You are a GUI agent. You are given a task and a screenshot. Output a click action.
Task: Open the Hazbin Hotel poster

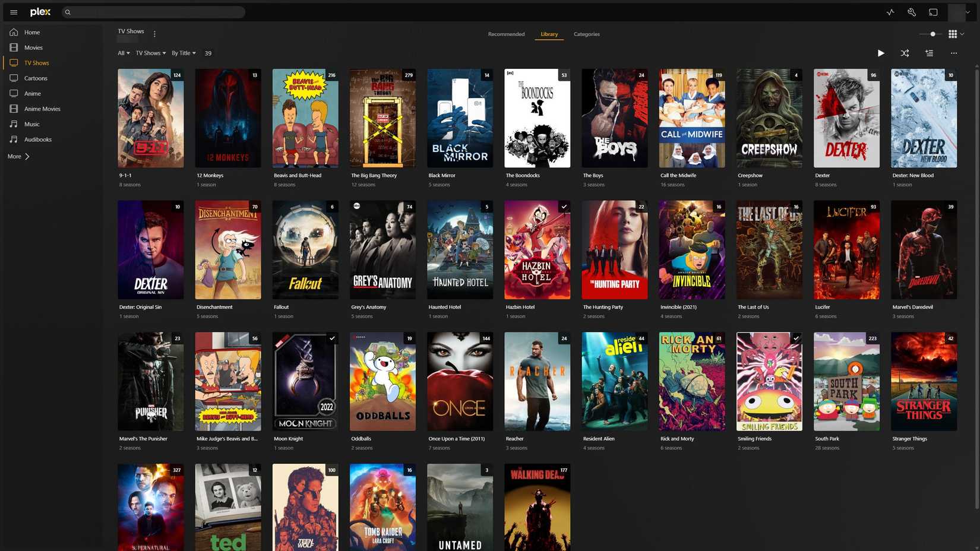pos(537,250)
